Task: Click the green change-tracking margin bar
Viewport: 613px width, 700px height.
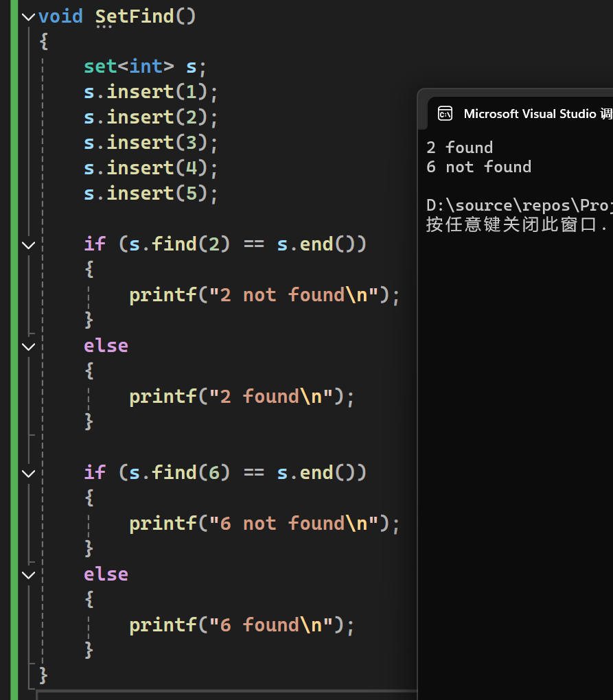Action: click(x=14, y=343)
